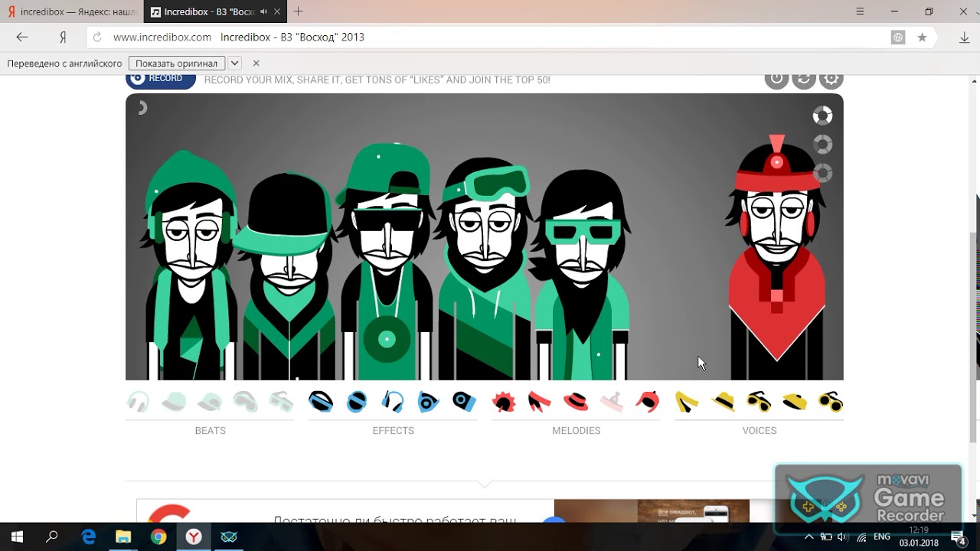Launch Microsoft Edge from taskbar
This screenshot has width=980, height=551.
(88, 537)
